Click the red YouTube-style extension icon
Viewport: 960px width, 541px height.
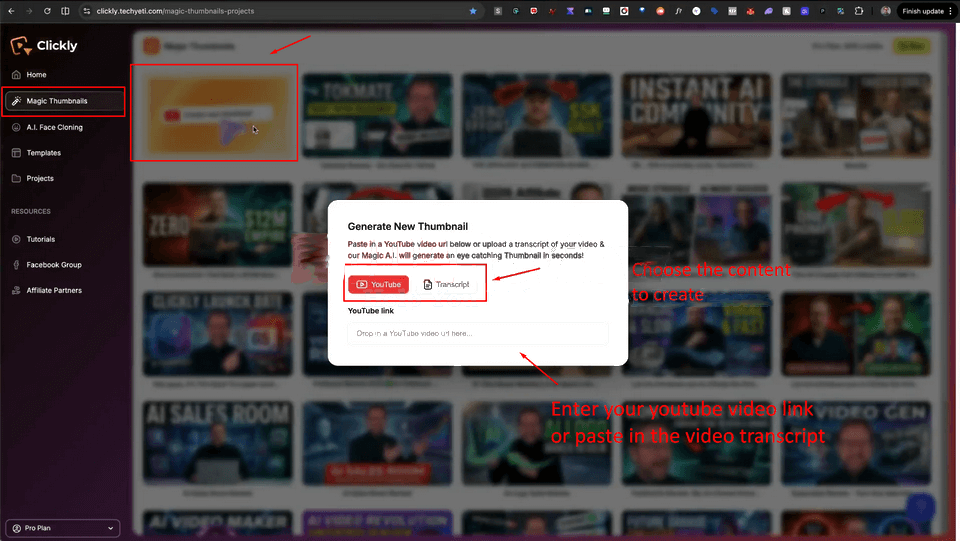(x=534, y=11)
